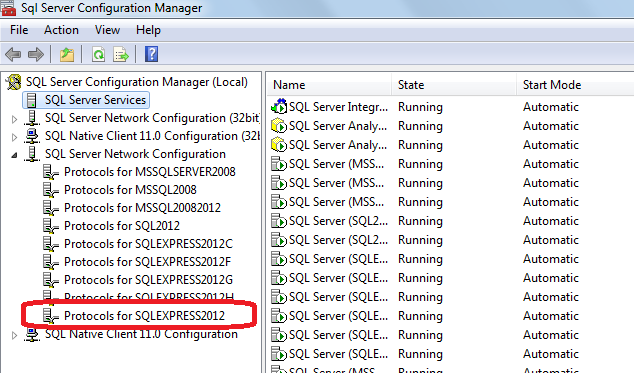The height and width of the screenshot is (373, 634).
Task: Sort services by the State column header
Action: coord(454,85)
